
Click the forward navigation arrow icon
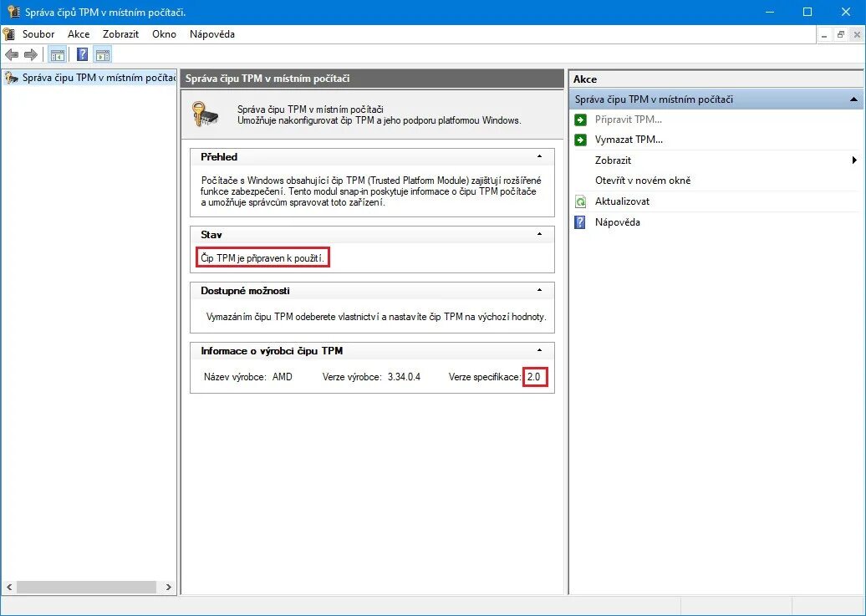30,54
